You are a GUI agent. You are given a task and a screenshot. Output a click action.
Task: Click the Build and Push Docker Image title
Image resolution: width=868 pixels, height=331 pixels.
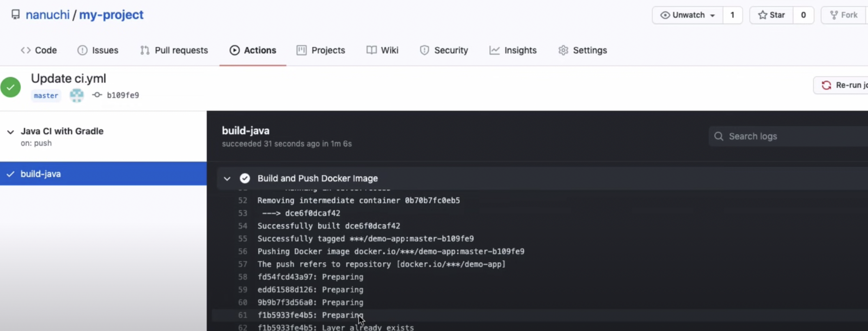point(317,178)
